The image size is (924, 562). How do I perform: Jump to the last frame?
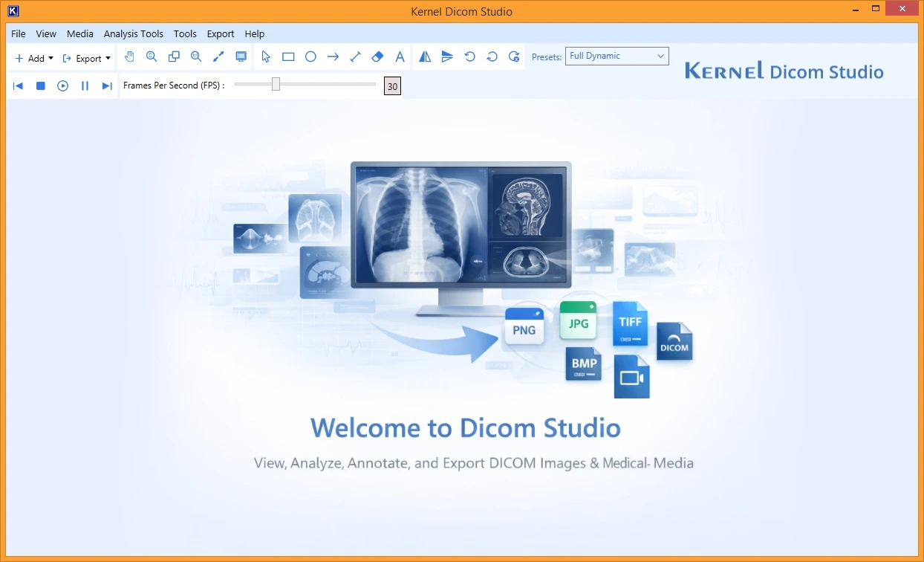click(x=107, y=86)
